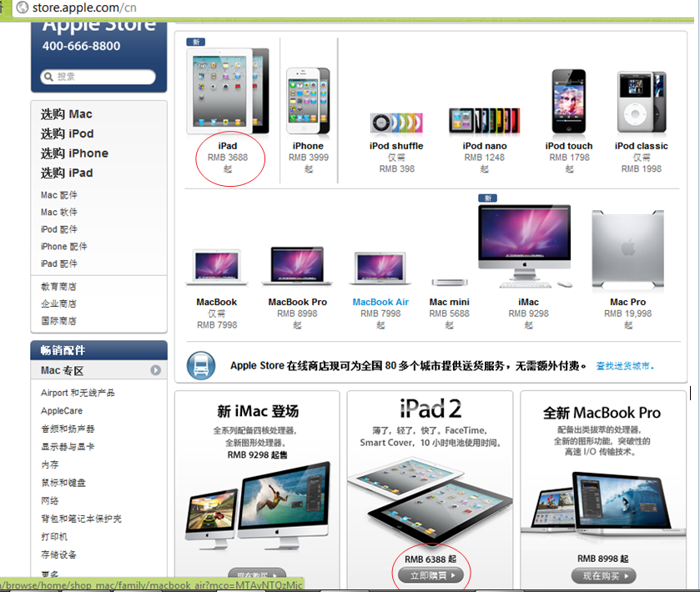Click iPod shuffle text link

pos(396,146)
